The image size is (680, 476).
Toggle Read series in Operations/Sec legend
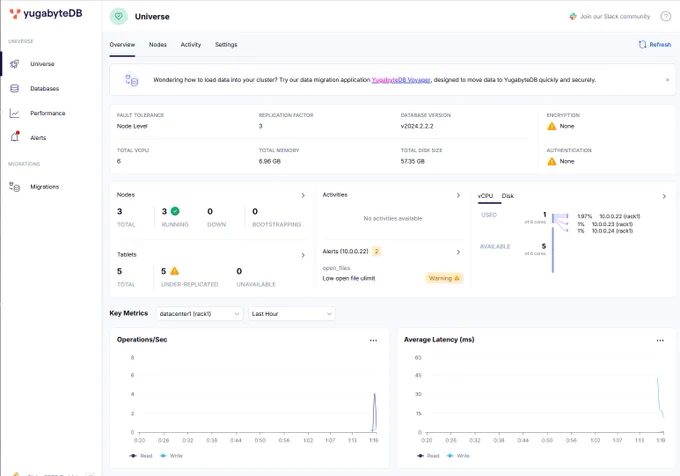pos(141,456)
